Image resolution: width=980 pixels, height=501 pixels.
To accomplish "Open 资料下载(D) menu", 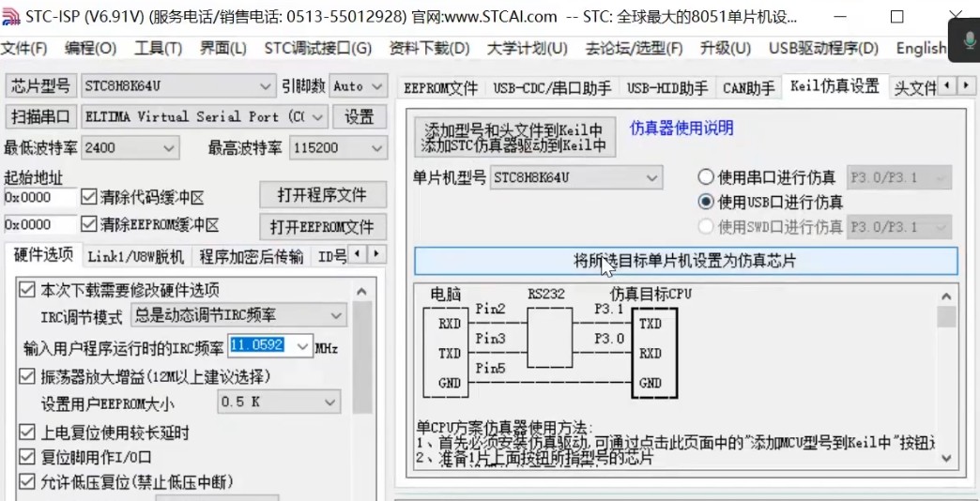I will point(429,48).
